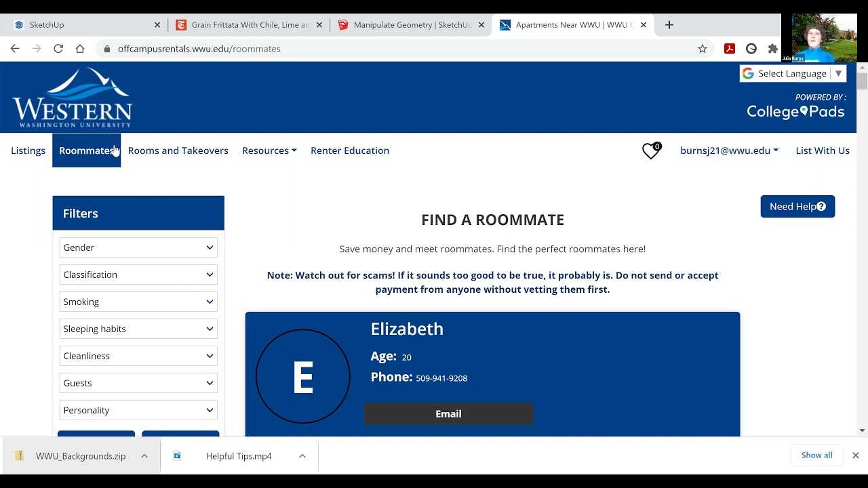Expand the Resources dropdown menu
This screenshot has height=488, width=868.
(269, 150)
